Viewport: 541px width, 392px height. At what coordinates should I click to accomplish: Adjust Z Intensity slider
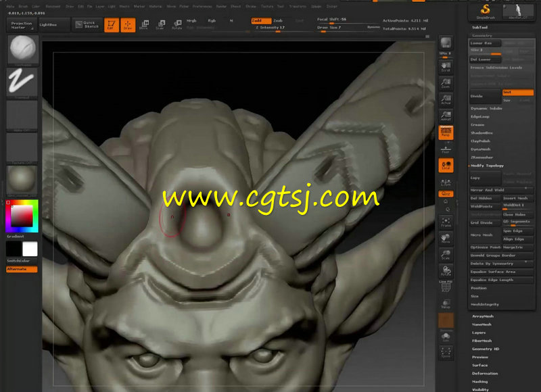270,28
